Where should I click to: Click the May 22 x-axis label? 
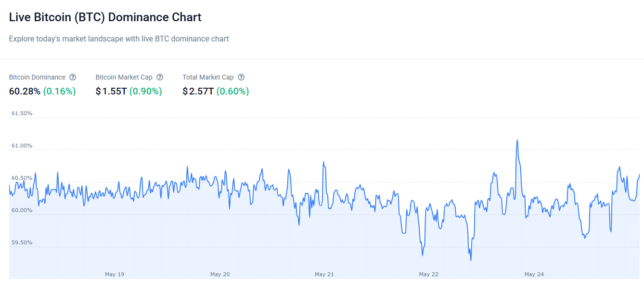pos(429,274)
